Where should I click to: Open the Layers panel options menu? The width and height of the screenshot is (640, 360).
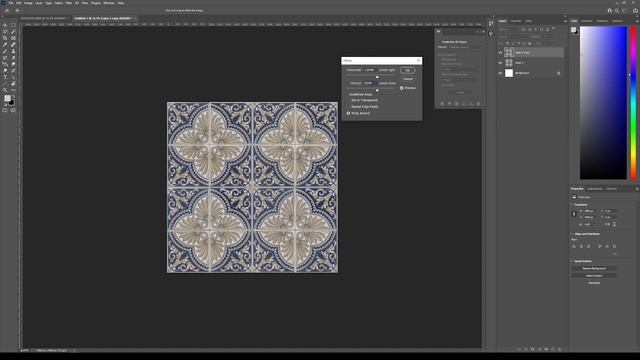tap(565, 21)
